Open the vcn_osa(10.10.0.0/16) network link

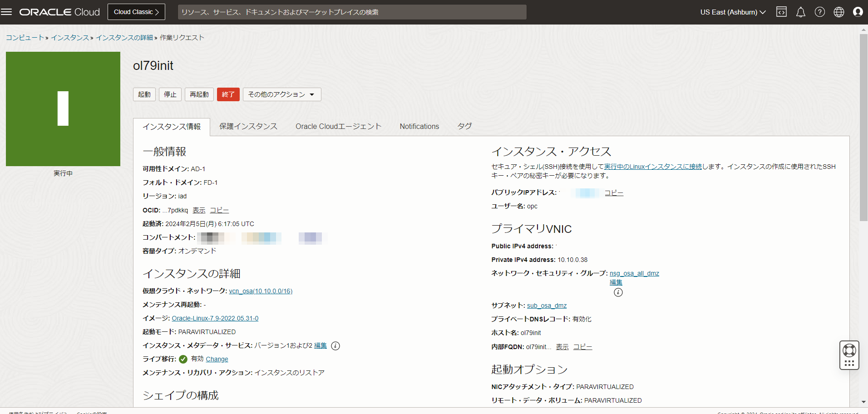(x=261, y=291)
